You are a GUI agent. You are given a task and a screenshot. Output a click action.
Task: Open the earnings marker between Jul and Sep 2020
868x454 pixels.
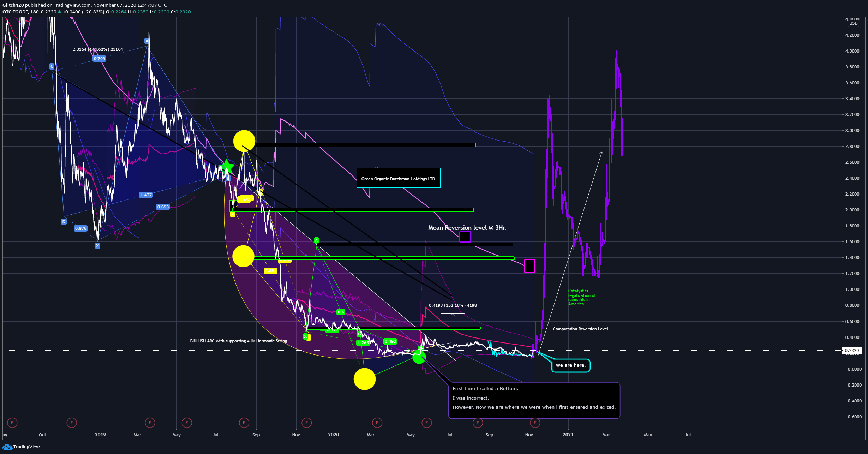click(x=478, y=422)
